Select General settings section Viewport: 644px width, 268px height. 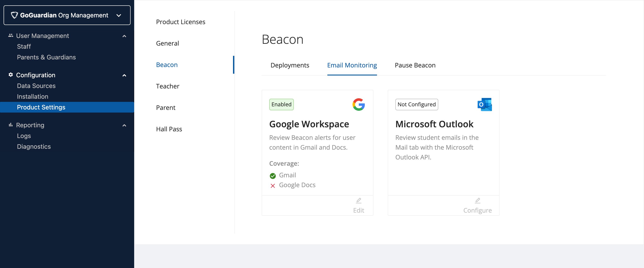pyautogui.click(x=167, y=44)
